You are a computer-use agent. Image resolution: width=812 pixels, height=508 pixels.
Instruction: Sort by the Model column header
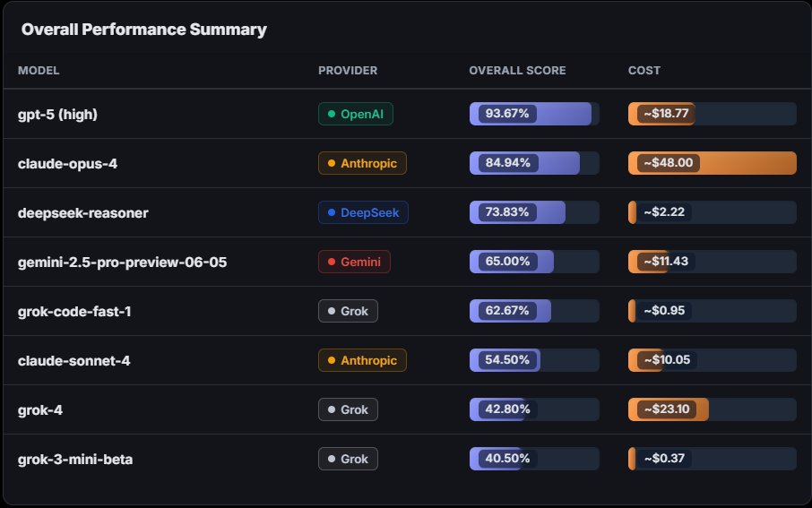[39, 71]
